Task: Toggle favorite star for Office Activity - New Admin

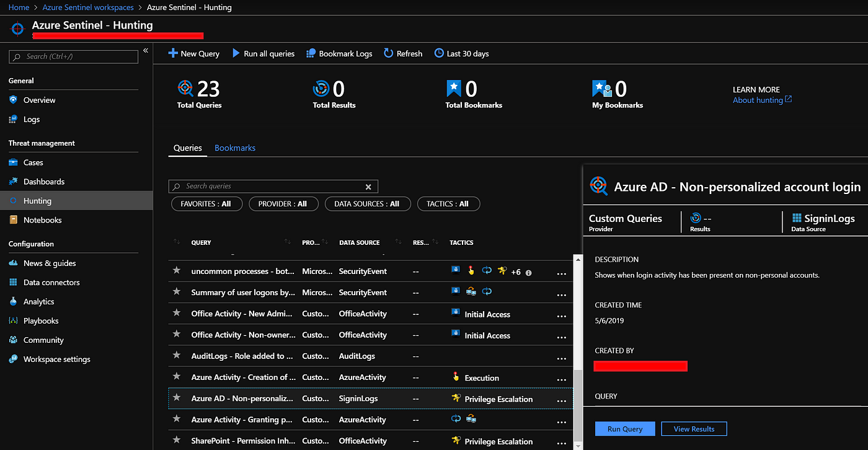Action: [177, 313]
